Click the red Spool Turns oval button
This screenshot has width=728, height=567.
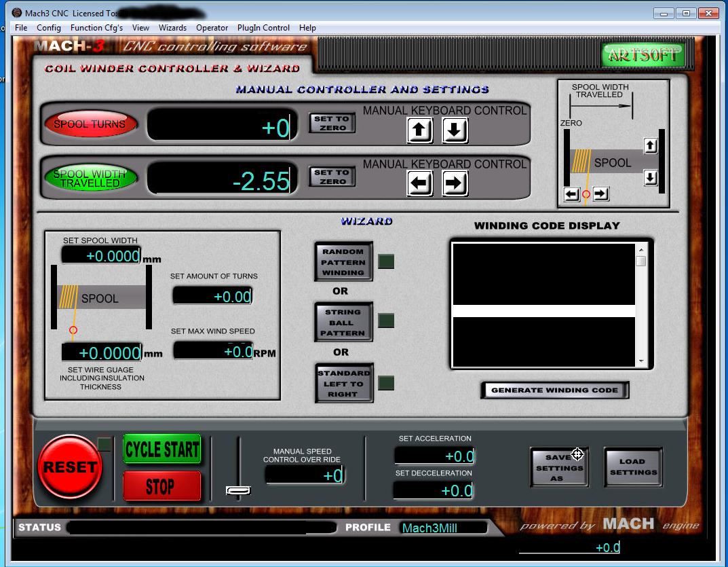90,124
